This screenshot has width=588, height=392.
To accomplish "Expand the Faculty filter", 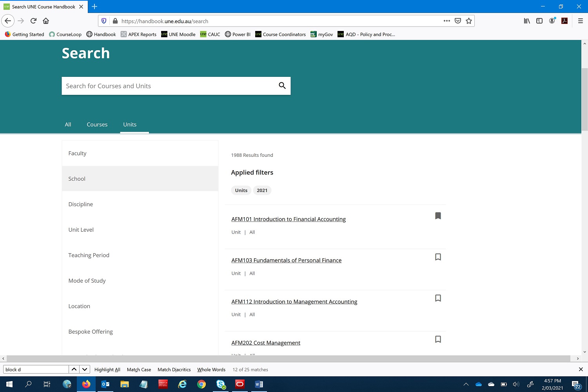I will pos(140,153).
